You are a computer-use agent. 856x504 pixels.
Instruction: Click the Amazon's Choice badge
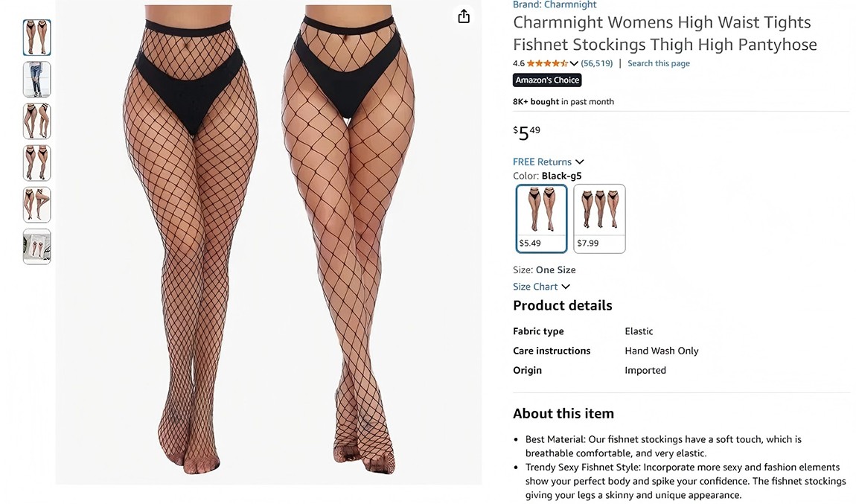tap(547, 80)
